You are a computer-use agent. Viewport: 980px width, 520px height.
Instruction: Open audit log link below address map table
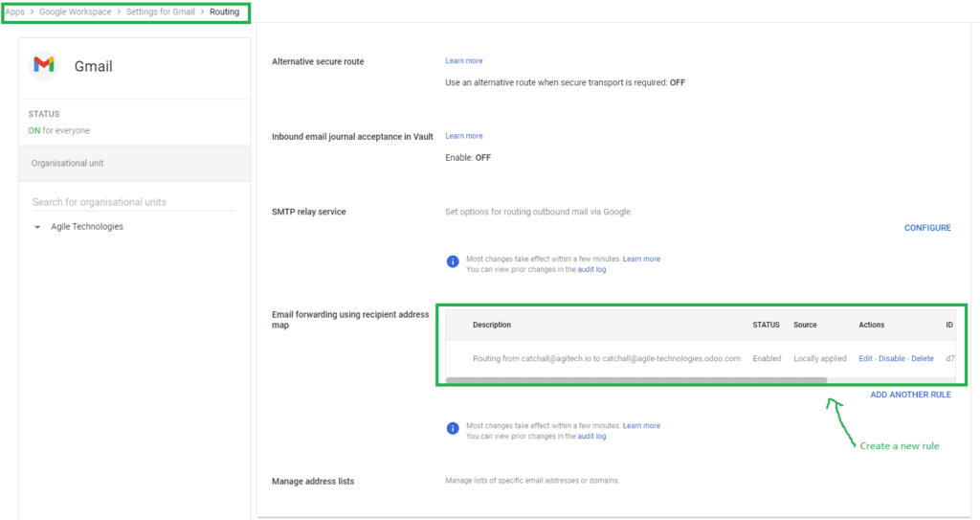[x=591, y=436]
